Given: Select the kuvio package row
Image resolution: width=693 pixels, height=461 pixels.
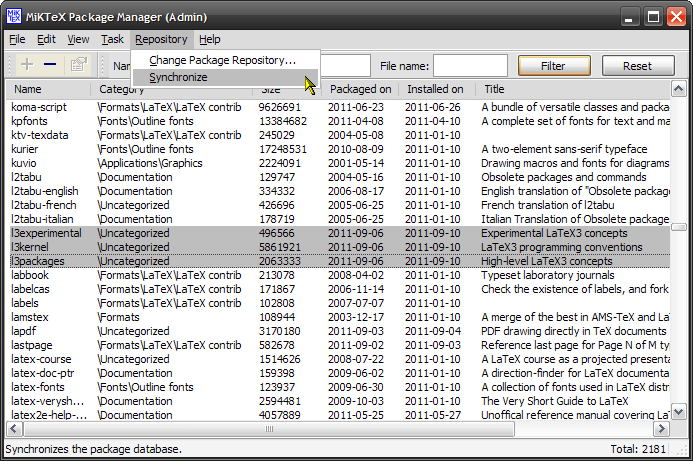Looking at the screenshot, I should pos(339,163).
